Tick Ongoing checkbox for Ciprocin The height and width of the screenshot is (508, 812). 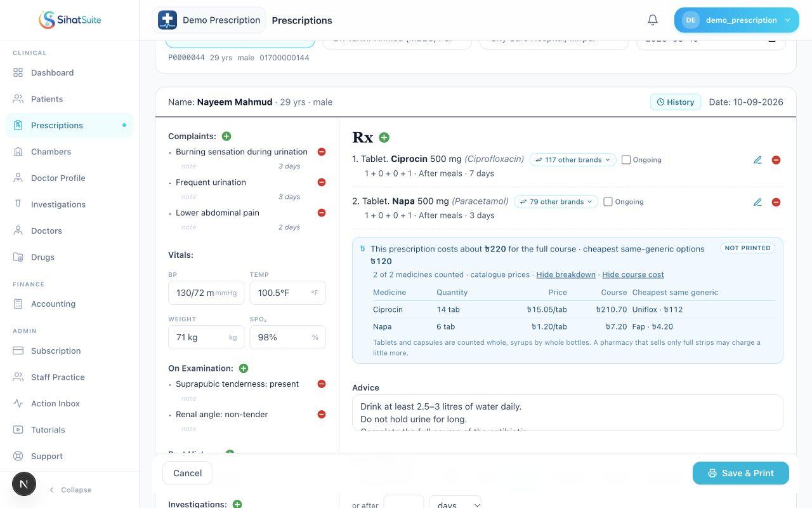coord(626,160)
